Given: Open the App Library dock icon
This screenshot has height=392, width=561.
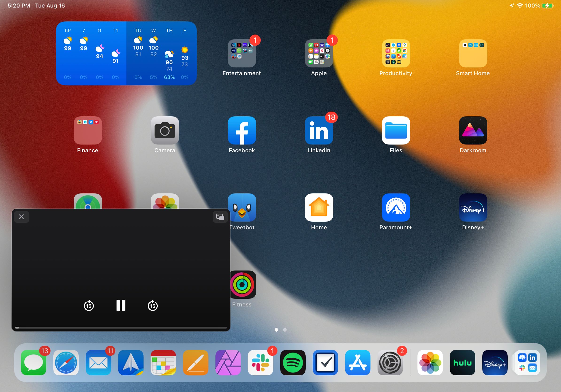Looking at the screenshot, I should click(x=527, y=362).
